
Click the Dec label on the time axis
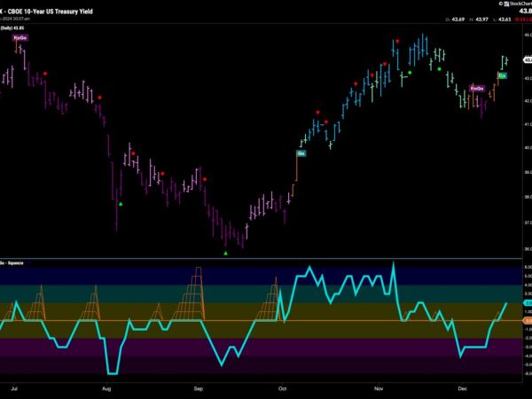pyautogui.click(x=462, y=388)
